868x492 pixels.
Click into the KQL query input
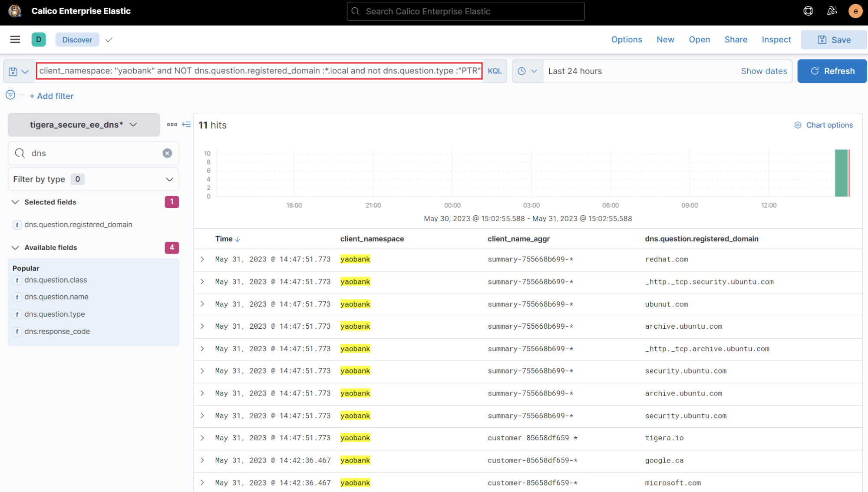(x=260, y=71)
